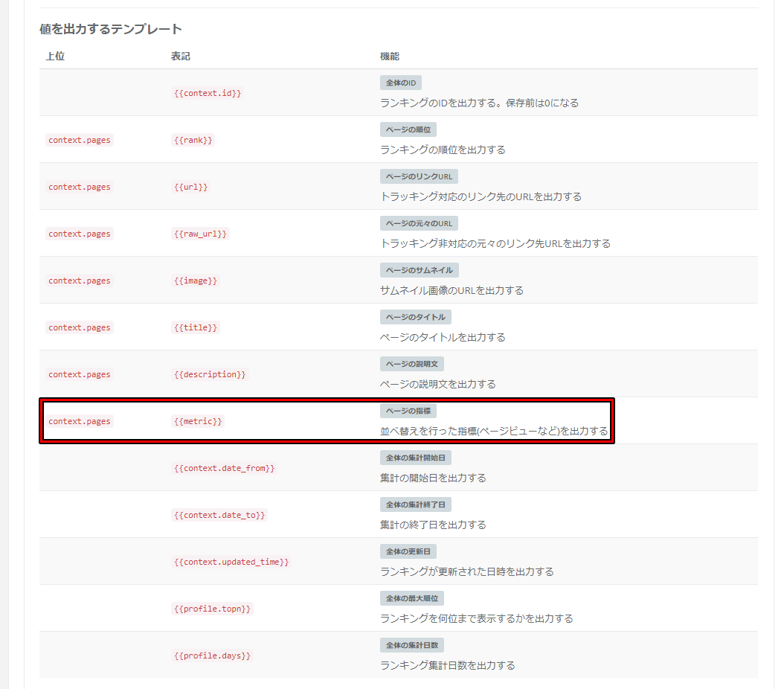This screenshot has width=784, height=689.
Task: Select the {{metric}} code snippet
Action: (x=198, y=422)
